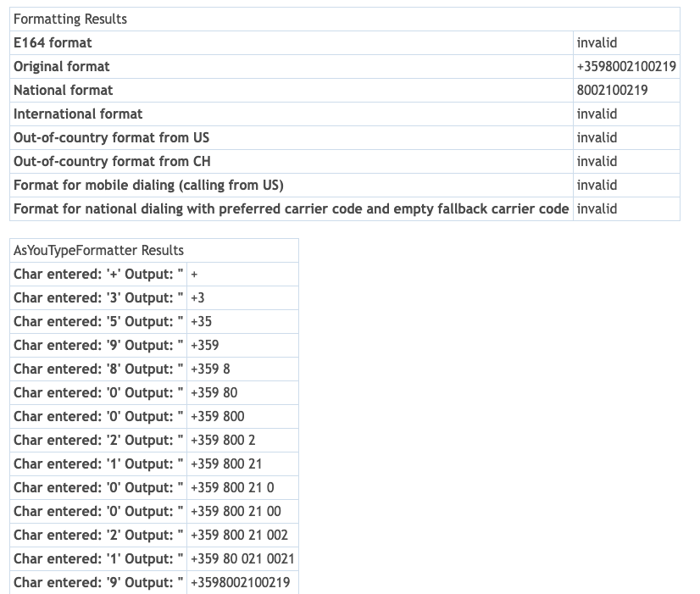This screenshot has height=594, width=700.
Task: Click the output cell showing '+359 8'
Action: (x=210, y=369)
